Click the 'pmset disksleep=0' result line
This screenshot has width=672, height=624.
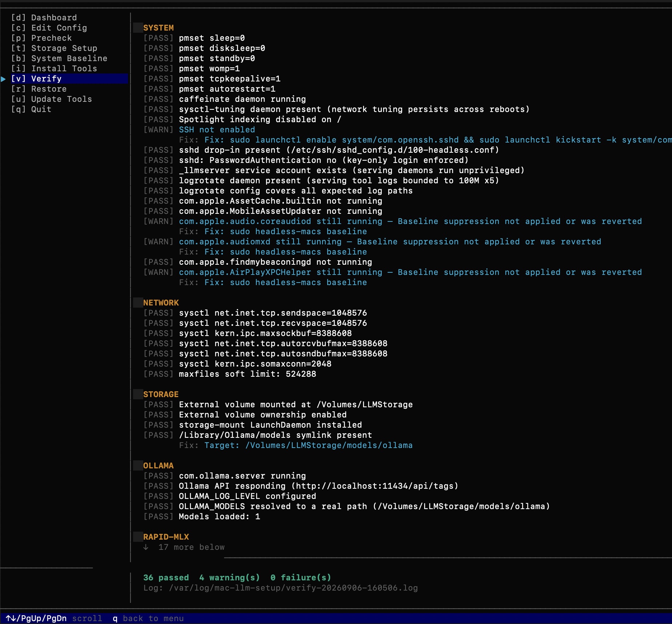[x=204, y=48]
